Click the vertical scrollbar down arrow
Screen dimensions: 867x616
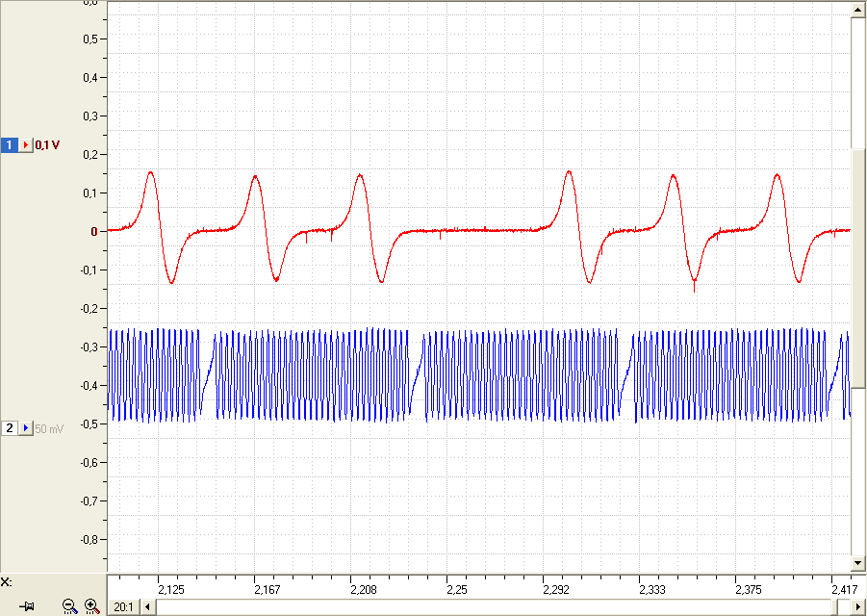[x=857, y=563]
